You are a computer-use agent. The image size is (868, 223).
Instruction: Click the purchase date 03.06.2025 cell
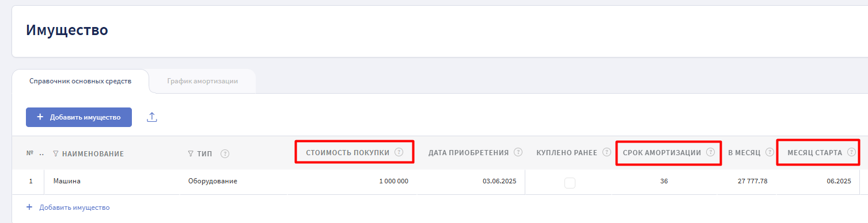coord(499,182)
